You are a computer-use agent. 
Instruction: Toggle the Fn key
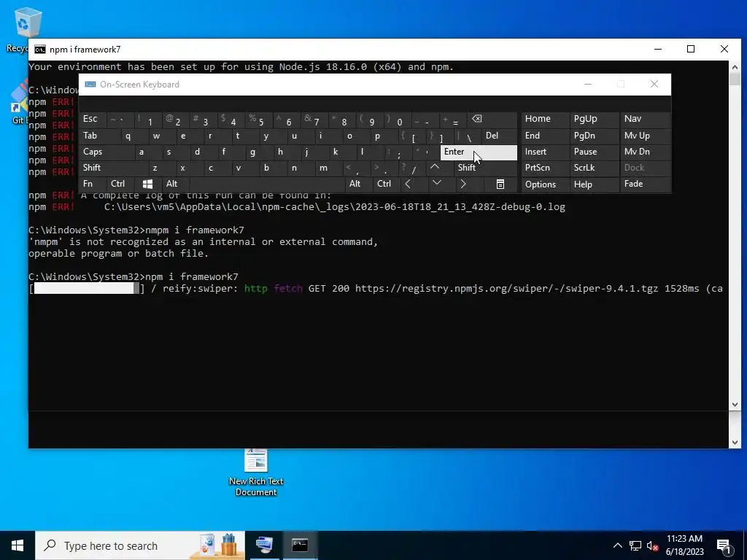click(93, 184)
